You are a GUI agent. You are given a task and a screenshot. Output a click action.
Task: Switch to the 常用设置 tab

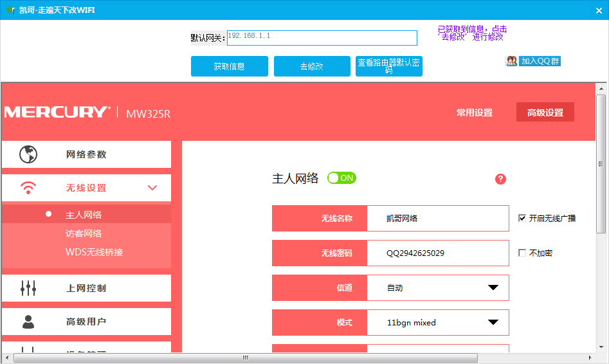[474, 113]
